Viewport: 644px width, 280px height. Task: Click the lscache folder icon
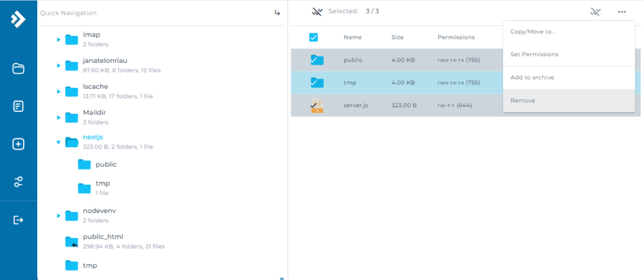coord(72,91)
